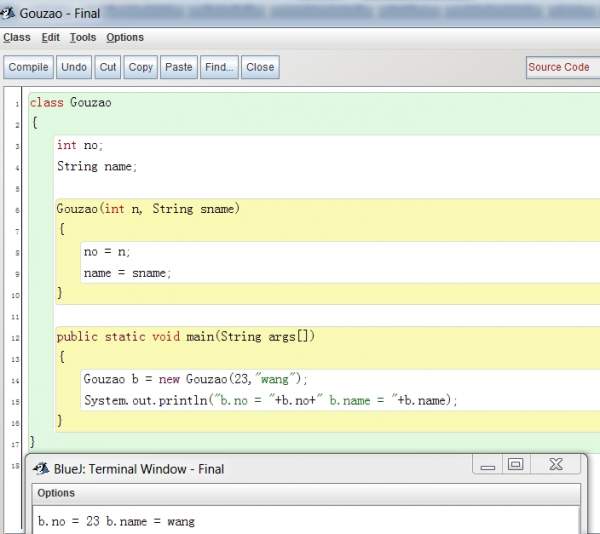This screenshot has height=534, width=600.
Task: Click the Undo toolbar button
Action: point(73,67)
